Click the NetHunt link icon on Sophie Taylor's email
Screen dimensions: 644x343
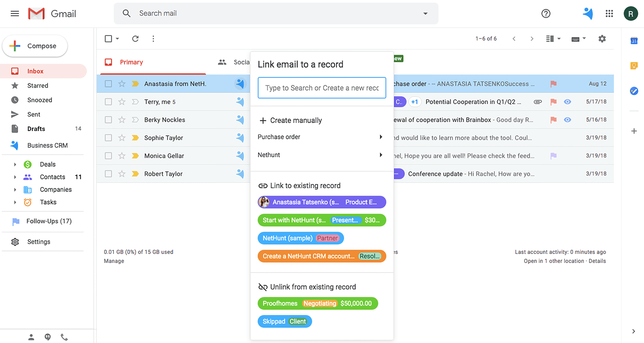click(240, 138)
